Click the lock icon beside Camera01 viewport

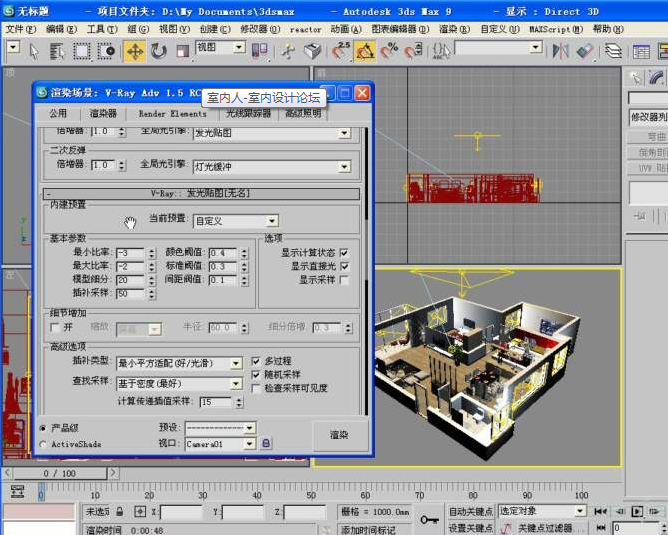coord(266,443)
